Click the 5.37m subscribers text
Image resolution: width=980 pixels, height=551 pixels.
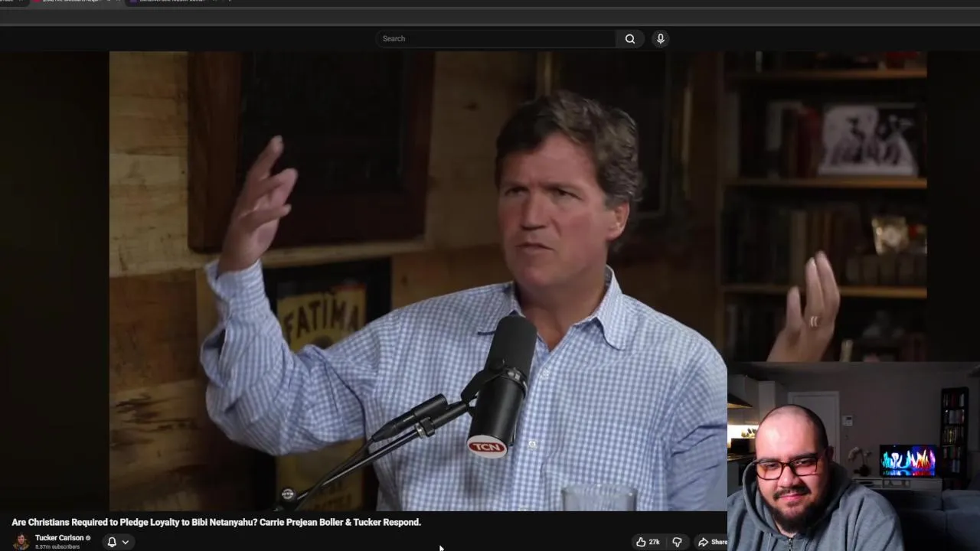[x=57, y=547]
